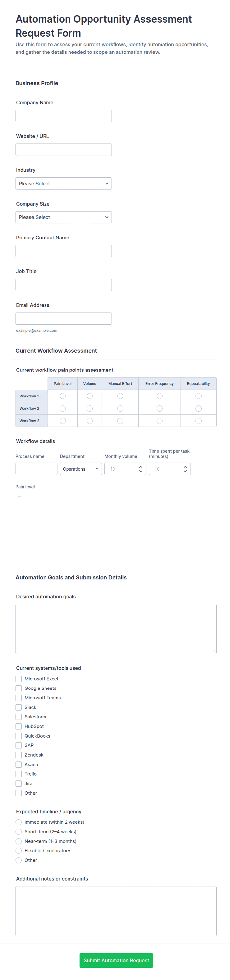
Task: Increase the Monthly volume stepper
Action: coord(141,466)
